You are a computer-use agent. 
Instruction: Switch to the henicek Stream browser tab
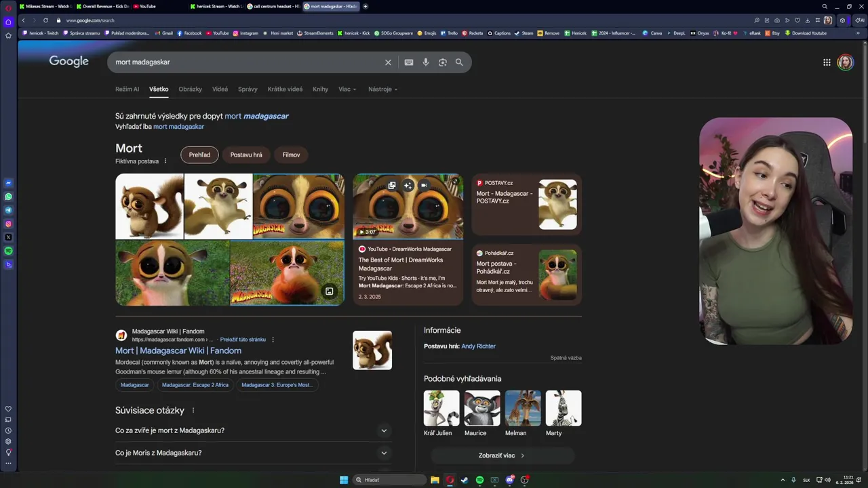(x=217, y=6)
